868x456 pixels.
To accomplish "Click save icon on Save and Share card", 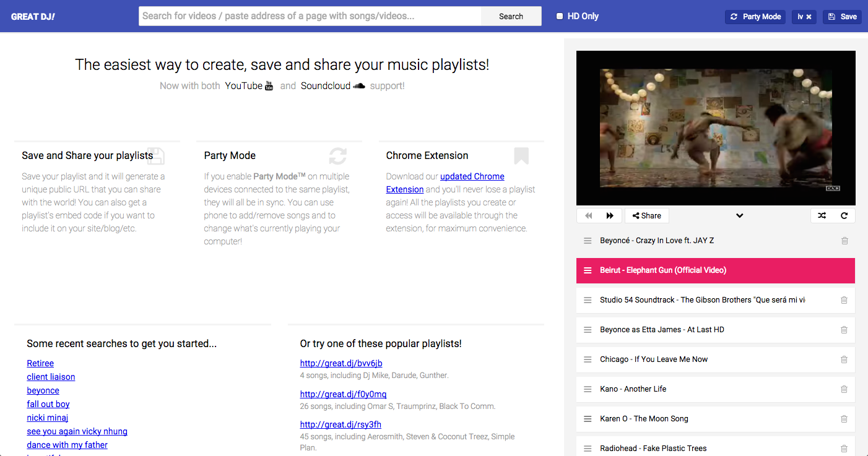I will 155,156.
